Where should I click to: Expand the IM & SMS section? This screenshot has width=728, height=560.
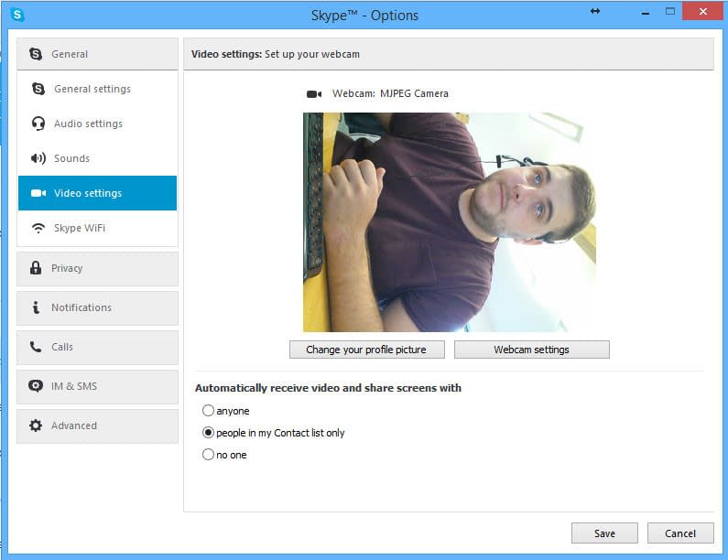point(97,387)
